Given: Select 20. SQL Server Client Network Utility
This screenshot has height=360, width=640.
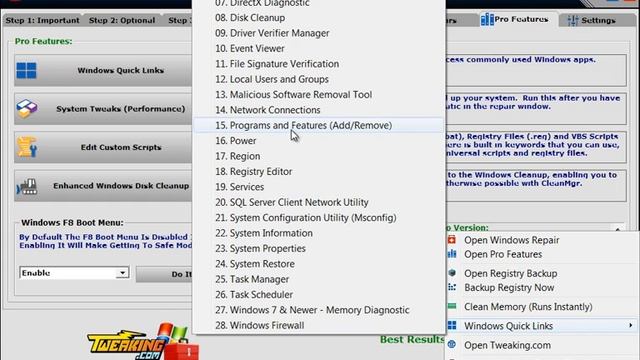Looking at the screenshot, I should click(x=318, y=202).
